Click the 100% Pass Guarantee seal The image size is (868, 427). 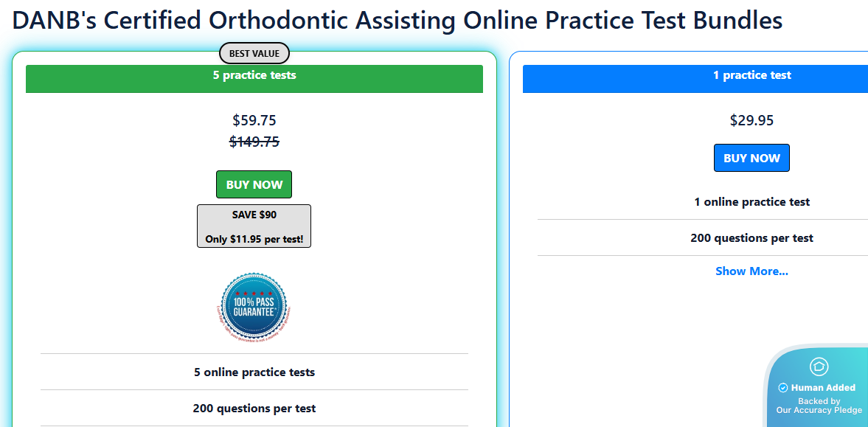pos(254,307)
